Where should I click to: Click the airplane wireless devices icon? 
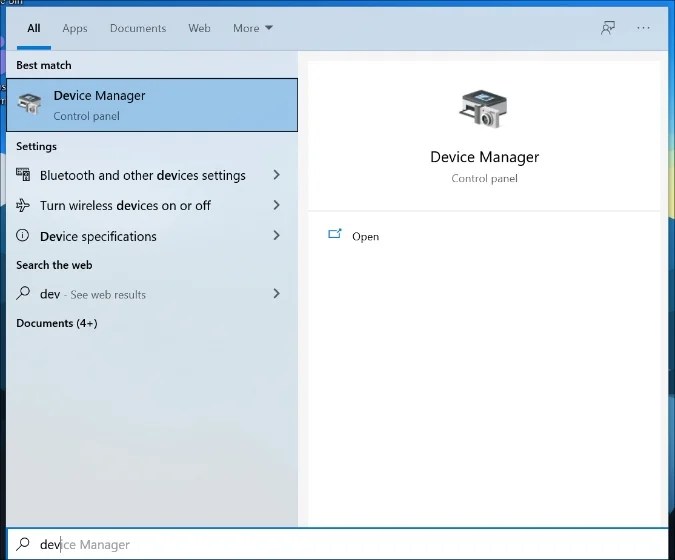pos(23,205)
